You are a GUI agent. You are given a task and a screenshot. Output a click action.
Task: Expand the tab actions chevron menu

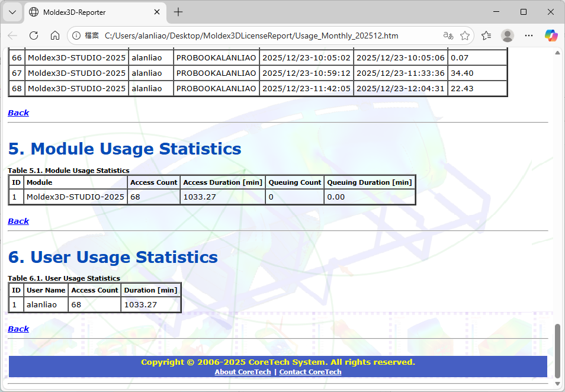(12, 12)
